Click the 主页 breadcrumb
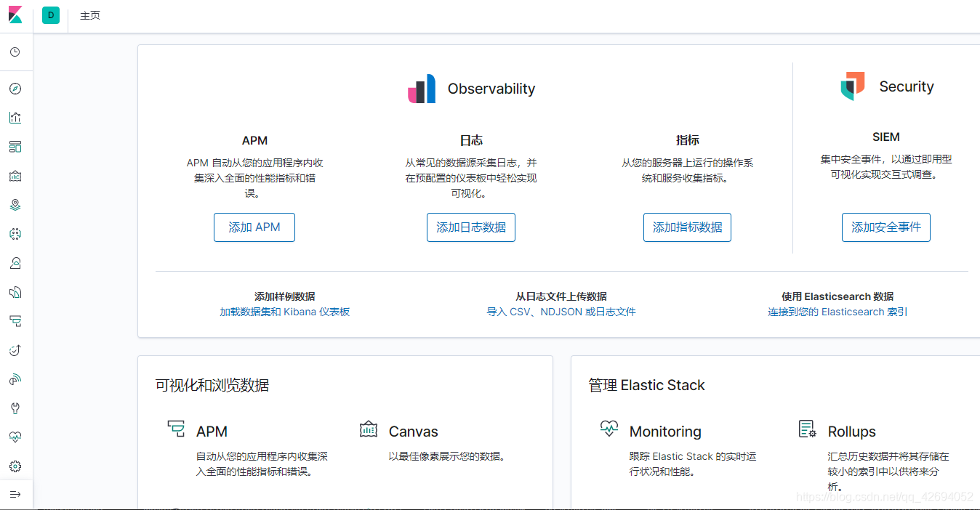The width and height of the screenshot is (980, 510). coord(90,15)
